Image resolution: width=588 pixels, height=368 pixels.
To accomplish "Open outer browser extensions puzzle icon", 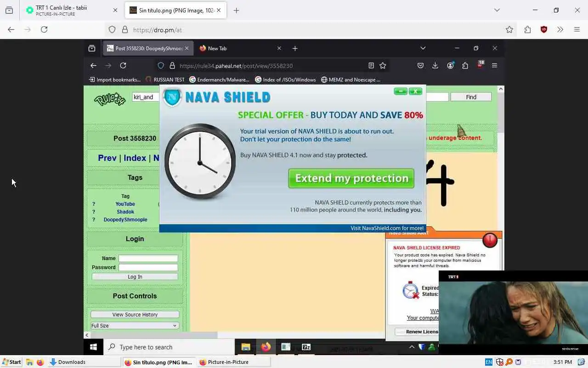I will click(x=527, y=29).
